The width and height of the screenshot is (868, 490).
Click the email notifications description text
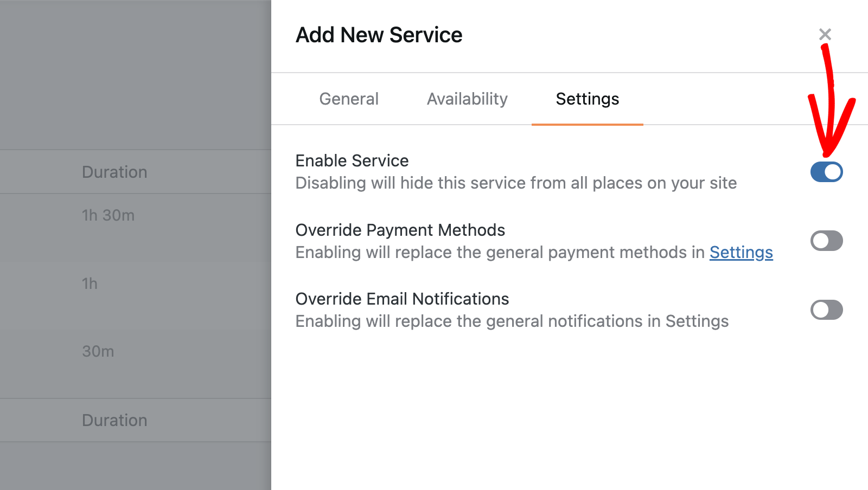(512, 321)
